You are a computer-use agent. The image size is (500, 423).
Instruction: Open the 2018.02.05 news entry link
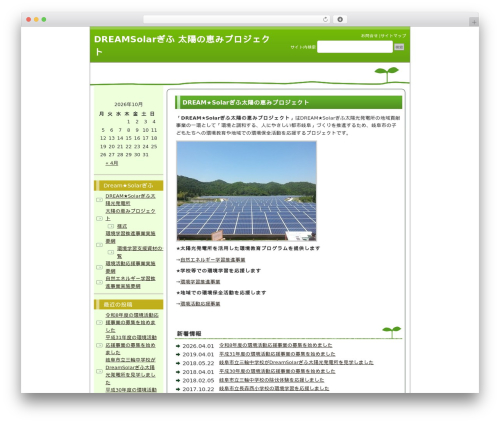point(271,380)
